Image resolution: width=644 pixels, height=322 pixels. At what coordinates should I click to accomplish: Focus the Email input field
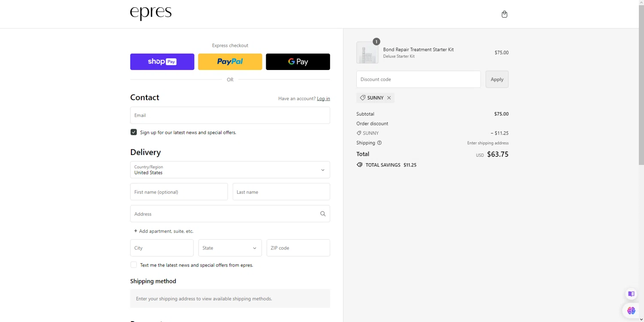click(230, 115)
